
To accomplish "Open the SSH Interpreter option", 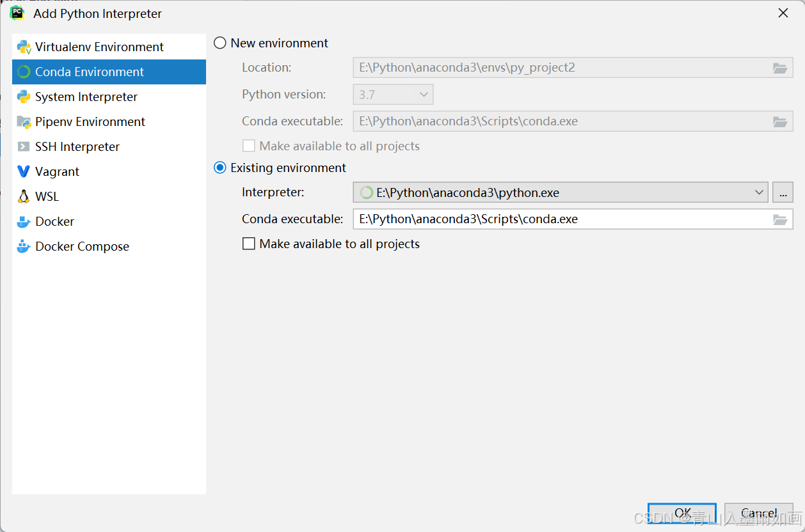I will (x=109, y=147).
